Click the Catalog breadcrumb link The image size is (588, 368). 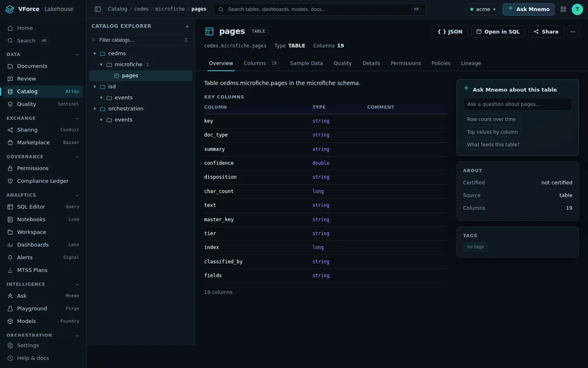[x=117, y=9]
